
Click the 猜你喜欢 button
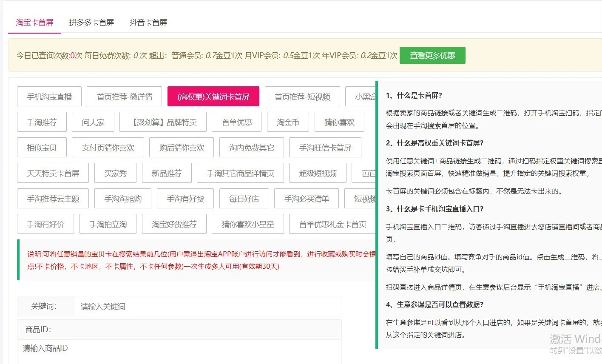(x=339, y=122)
